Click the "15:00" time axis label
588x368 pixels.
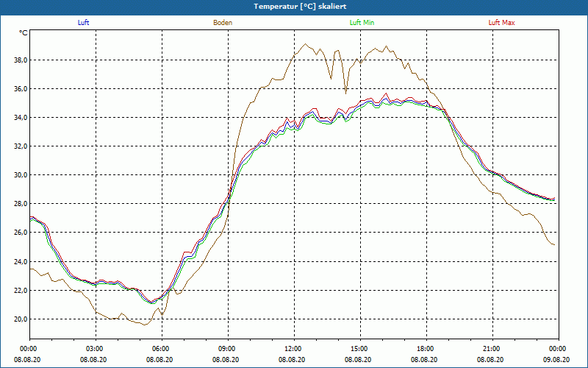pos(360,349)
